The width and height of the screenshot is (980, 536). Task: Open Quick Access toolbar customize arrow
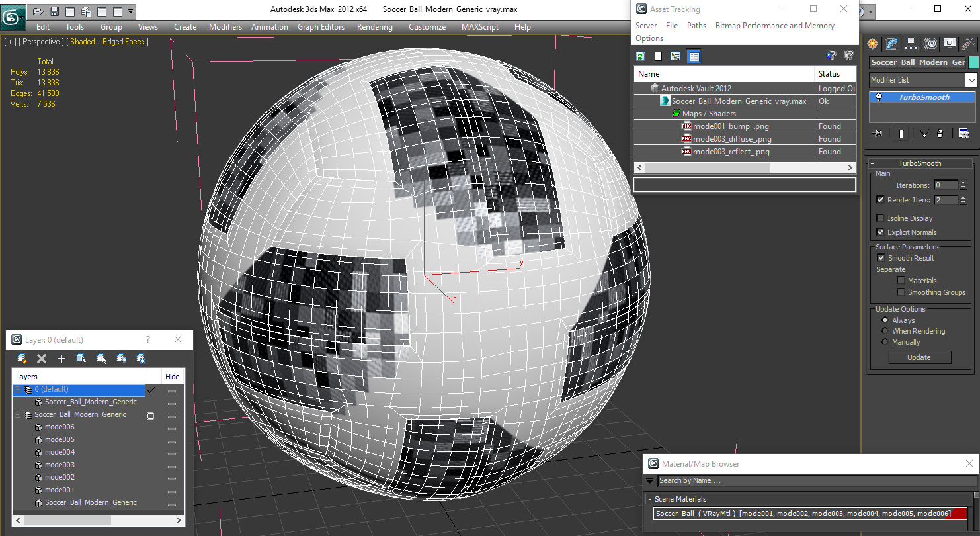coord(130,11)
